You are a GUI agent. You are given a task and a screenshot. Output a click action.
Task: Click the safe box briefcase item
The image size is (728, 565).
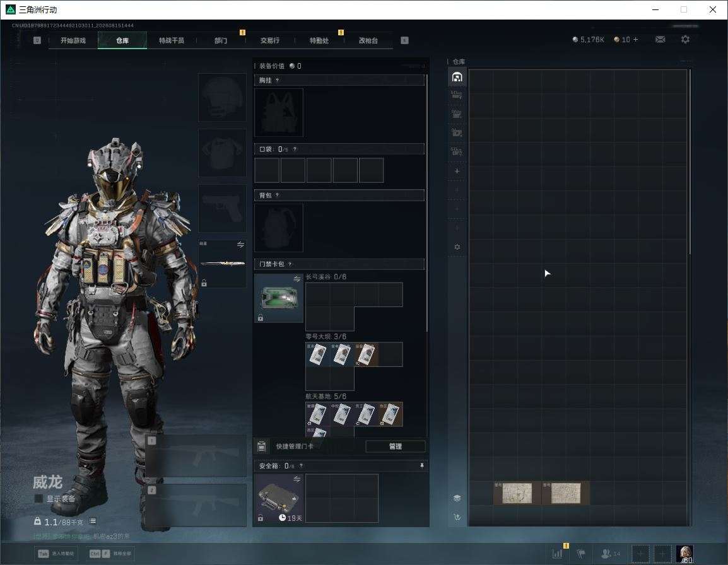pyautogui.click(x=279, y=498)
